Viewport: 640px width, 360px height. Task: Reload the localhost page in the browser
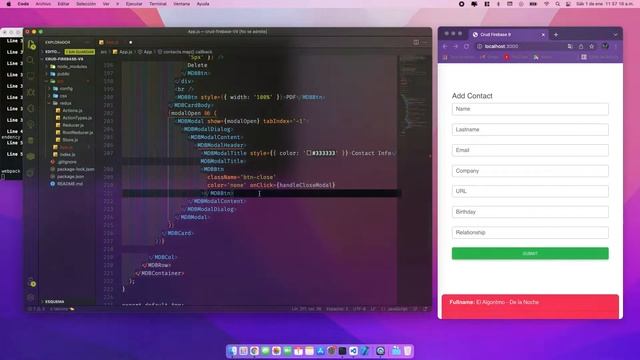tap(466, 47)
